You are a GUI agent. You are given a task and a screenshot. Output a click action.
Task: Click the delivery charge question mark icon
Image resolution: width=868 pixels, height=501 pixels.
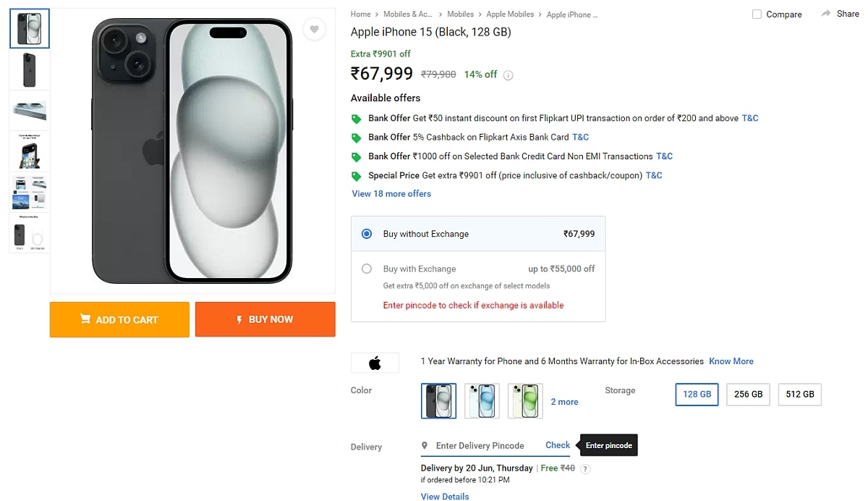point(585,469)
